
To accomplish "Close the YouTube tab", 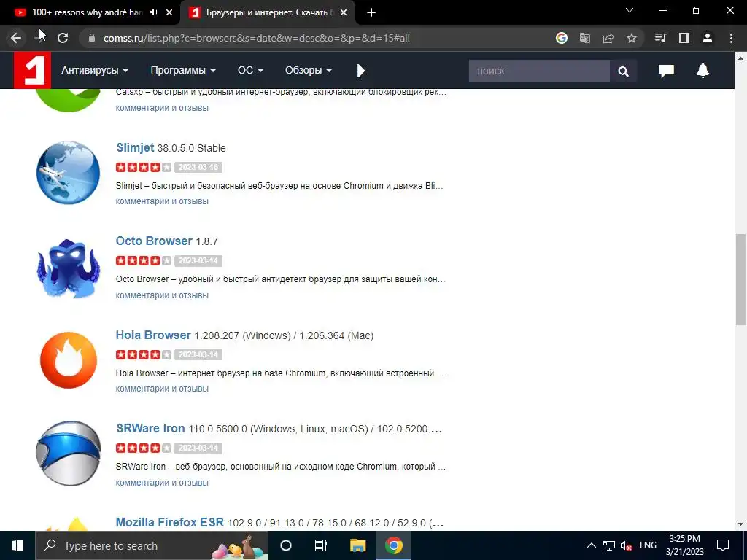I will [169, 12].
